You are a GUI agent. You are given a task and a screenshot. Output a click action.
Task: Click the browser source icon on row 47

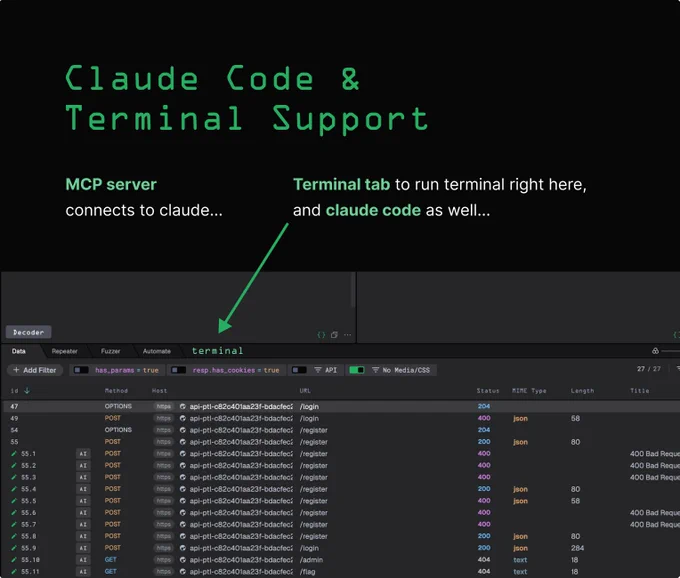click(x=183, y=406)
